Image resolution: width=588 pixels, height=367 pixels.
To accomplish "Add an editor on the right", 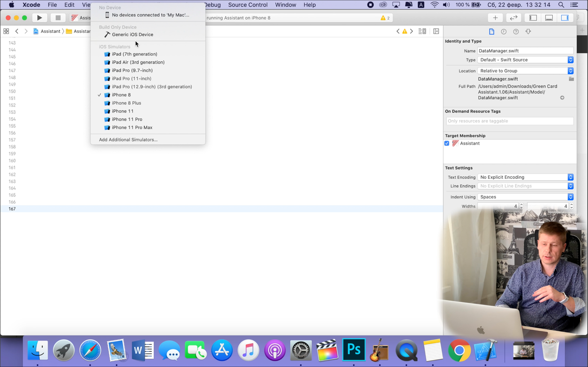I will click(x=436, y=31).
